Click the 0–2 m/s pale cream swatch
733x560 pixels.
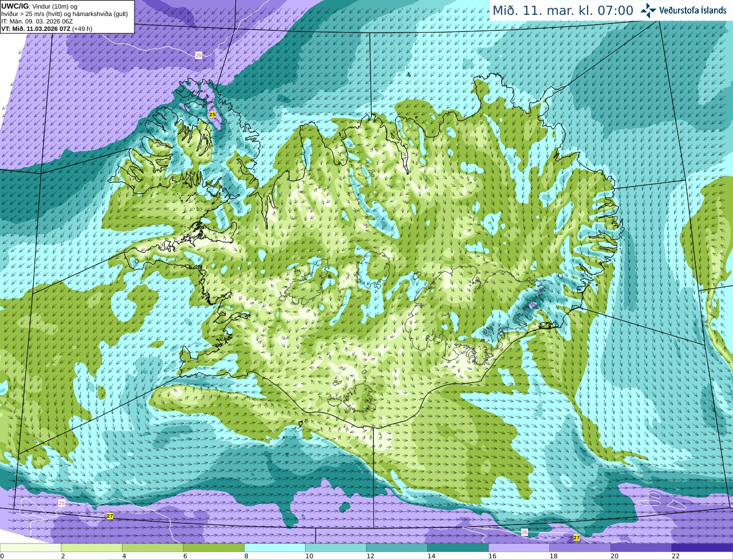30,547
